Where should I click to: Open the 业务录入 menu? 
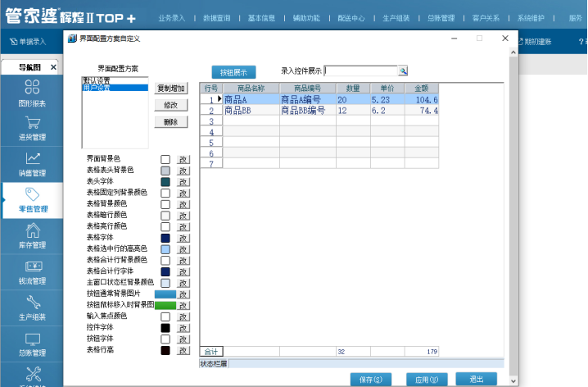click(x=171, y=18)
